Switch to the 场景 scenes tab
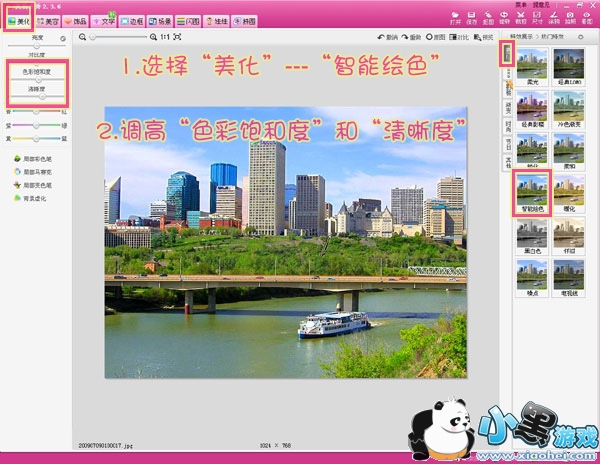600x464 pixels. click(160, 21)
